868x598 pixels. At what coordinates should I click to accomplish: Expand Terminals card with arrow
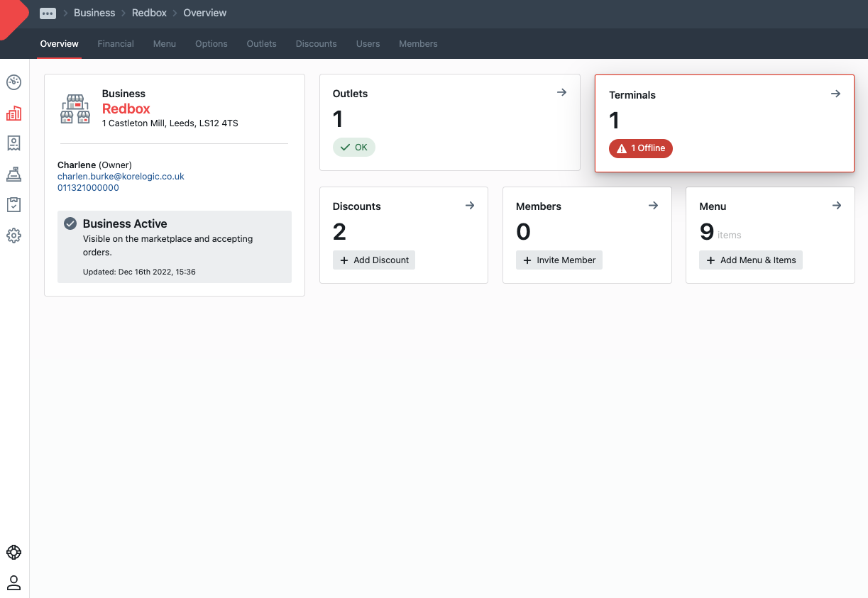tap(835, 94)
